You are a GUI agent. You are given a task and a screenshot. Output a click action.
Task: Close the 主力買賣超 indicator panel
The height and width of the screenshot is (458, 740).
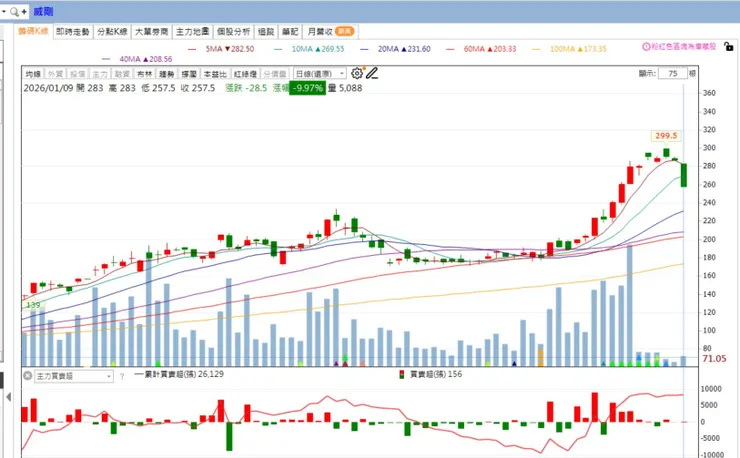coord(28,376)
